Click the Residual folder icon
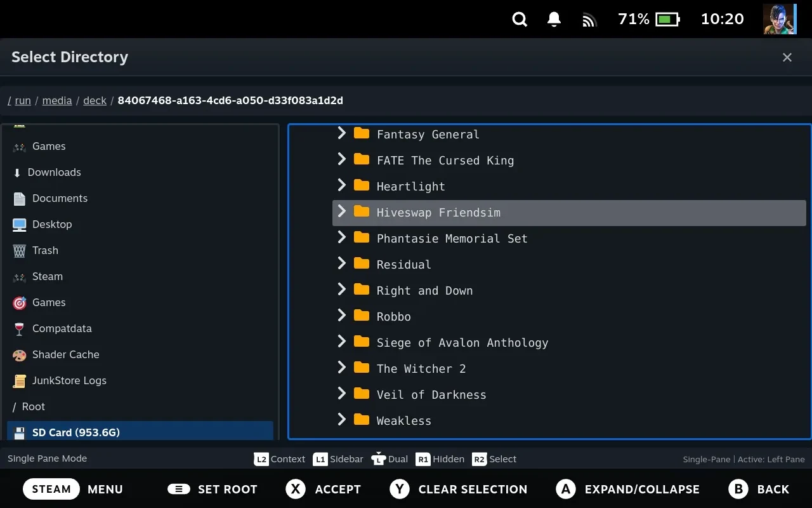 tap(362, 263)
